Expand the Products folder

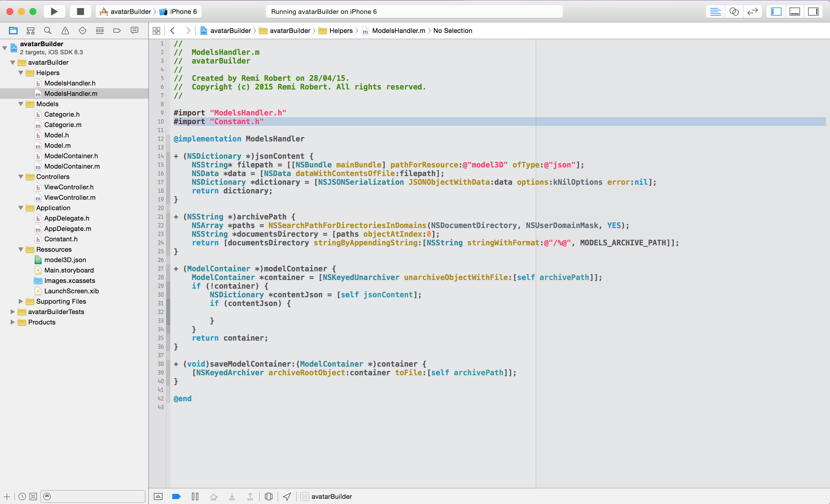(x=13, y=322)
